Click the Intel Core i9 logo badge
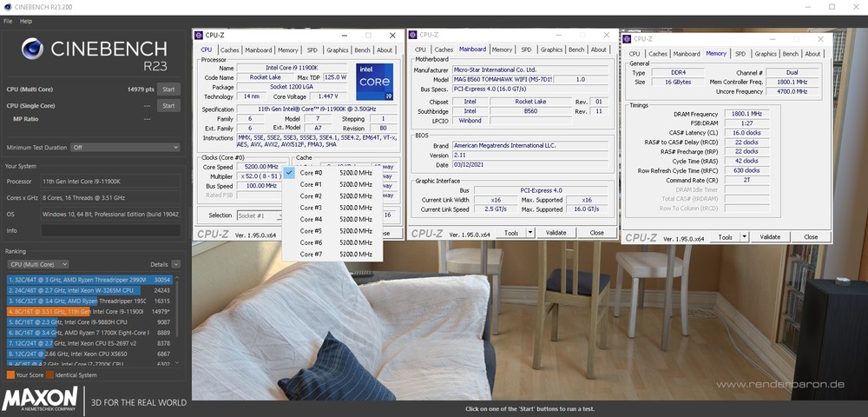This screenshot has width=868, height=417. pos(374,82)
